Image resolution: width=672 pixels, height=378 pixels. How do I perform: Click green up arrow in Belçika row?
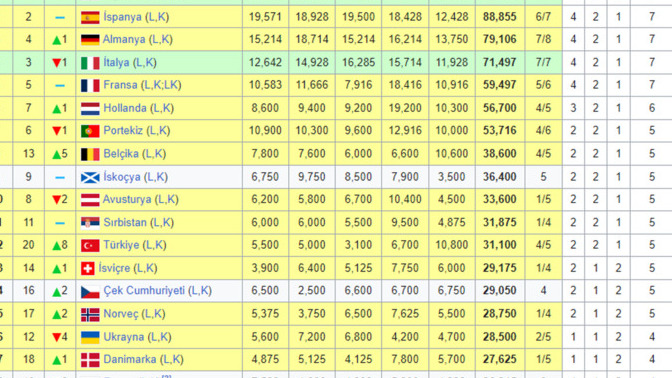[56, 154]
